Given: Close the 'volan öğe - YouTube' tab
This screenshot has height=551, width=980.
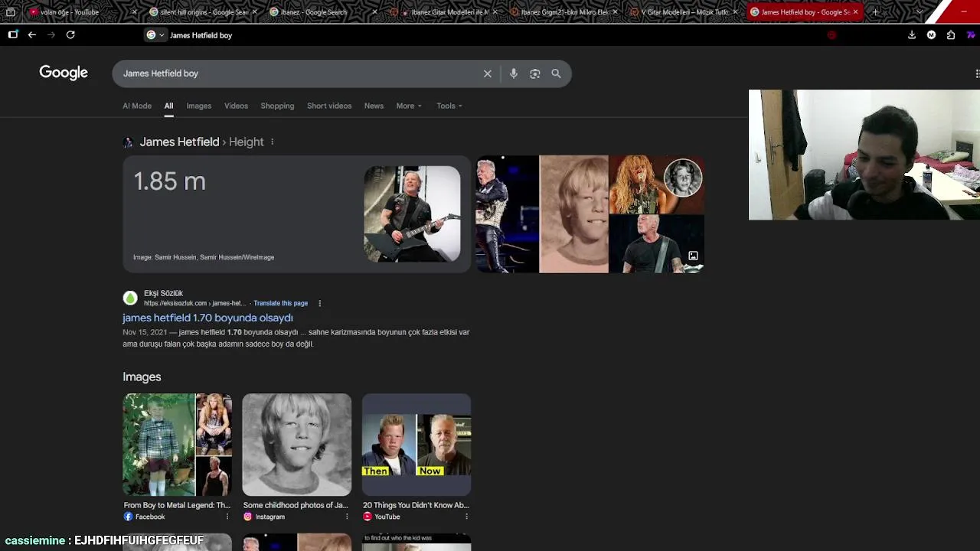Looking at the screenshot, I should (x=134, y=12).
